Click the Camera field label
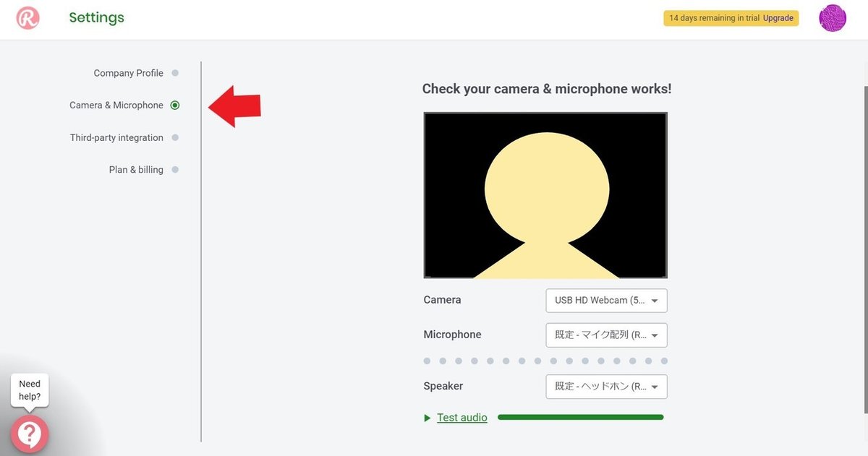 (442, 300)
